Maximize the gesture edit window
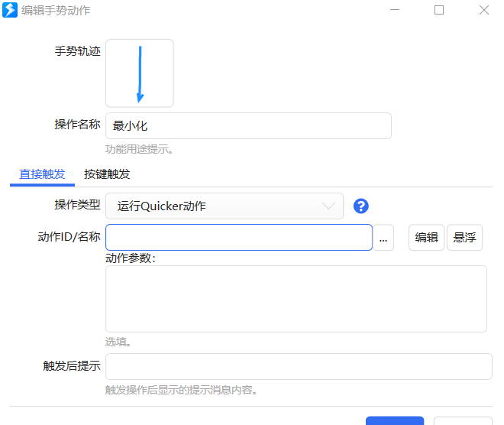This screenshot has height=425, width=504. pyautogui.click(x=439, y=10)
